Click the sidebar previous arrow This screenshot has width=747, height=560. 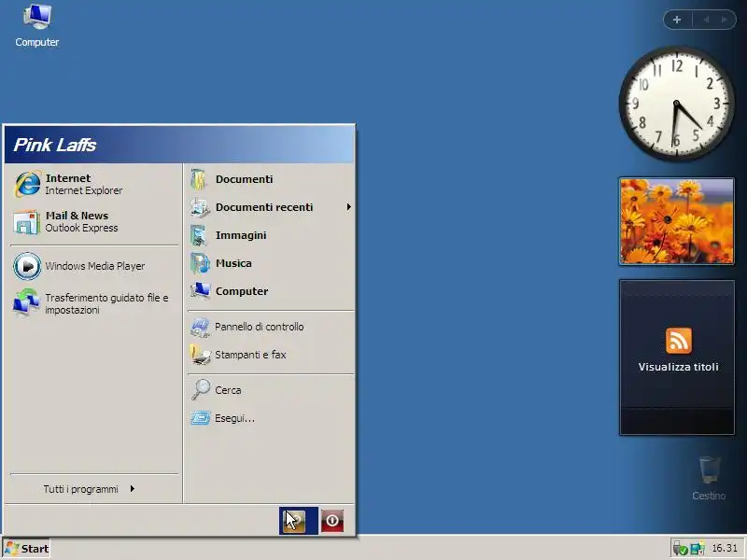(706, 20)
